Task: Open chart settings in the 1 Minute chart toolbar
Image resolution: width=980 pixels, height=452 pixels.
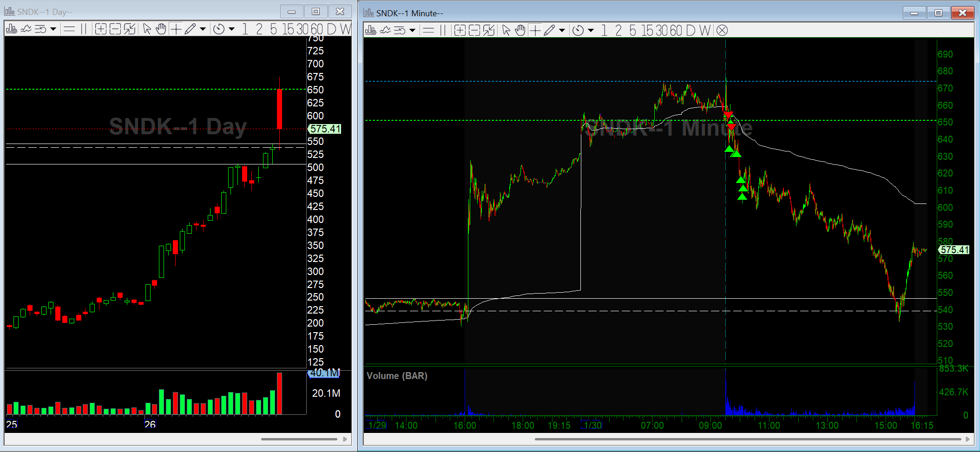Action: (370, 31)
